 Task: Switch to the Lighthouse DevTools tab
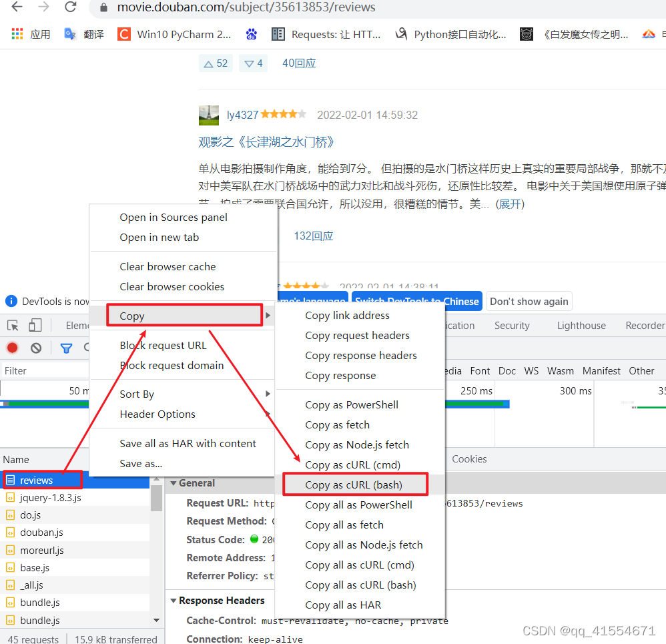(x=581, y=326)
